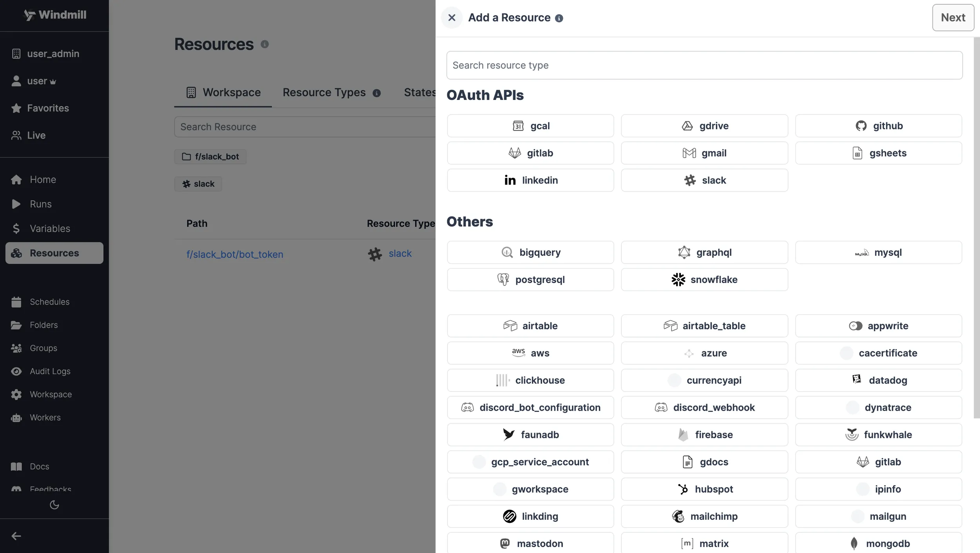This screenshot has width=980, height=553.
Task: Toggle dark mode with the moon icon
Action: (54, 505)
